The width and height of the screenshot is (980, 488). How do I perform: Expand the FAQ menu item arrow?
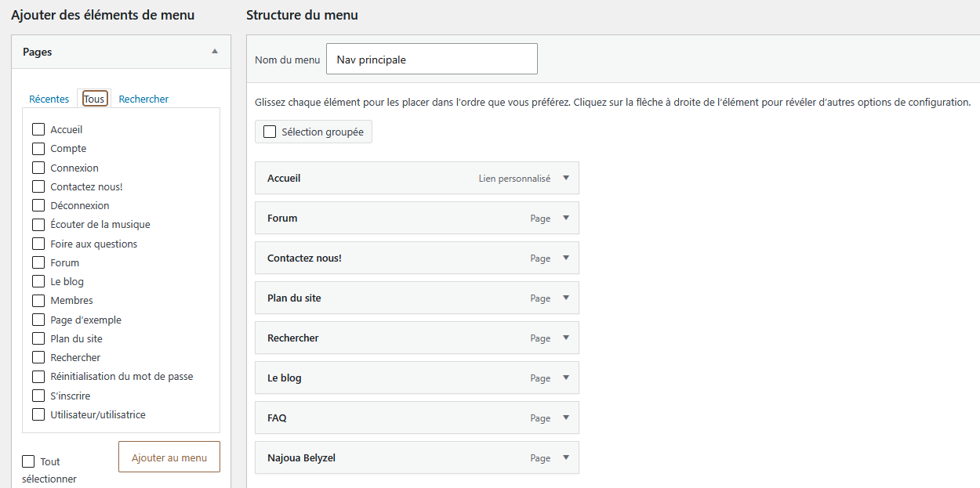click(566, 418)
